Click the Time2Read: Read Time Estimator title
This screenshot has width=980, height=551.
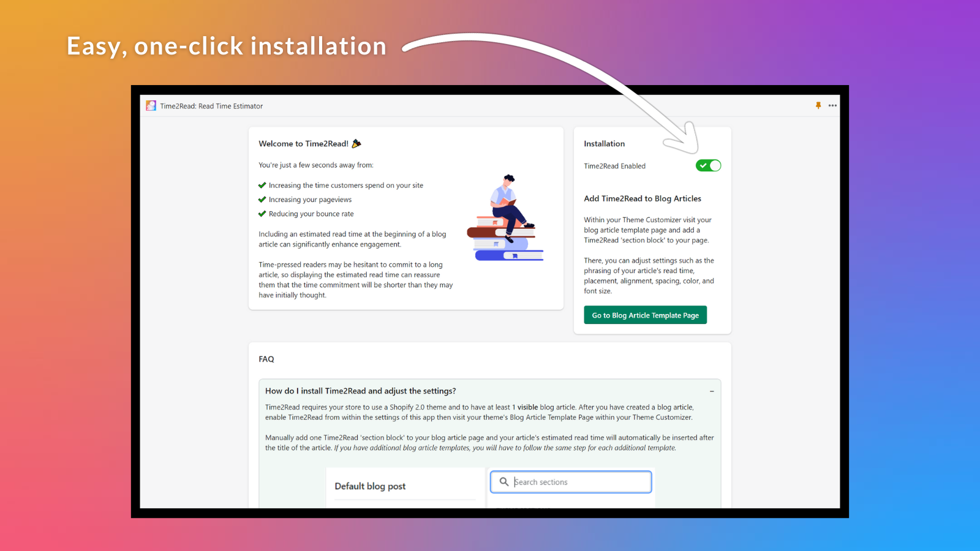211,106
